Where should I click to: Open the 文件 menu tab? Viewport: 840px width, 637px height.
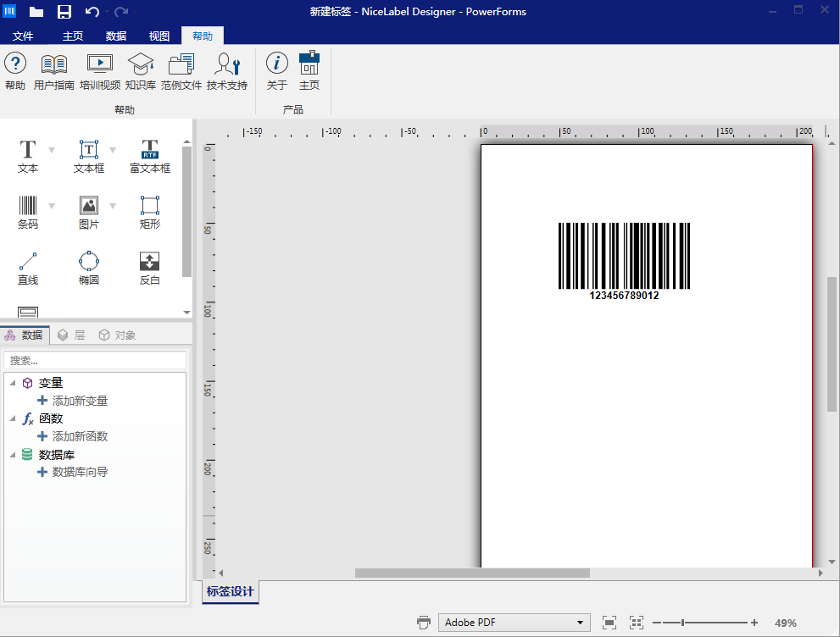23,36
